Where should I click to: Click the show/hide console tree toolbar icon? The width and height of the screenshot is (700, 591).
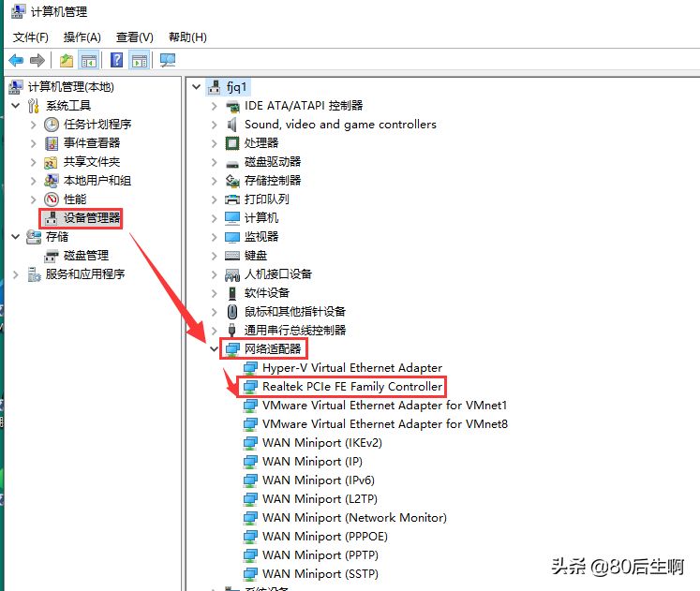tap(89, 60)
